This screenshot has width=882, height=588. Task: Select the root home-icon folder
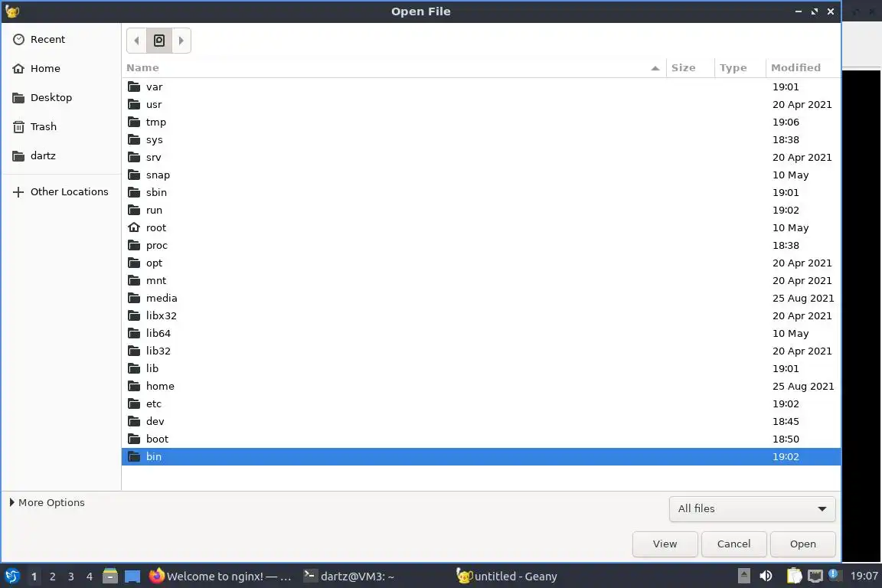coord(134,227)
